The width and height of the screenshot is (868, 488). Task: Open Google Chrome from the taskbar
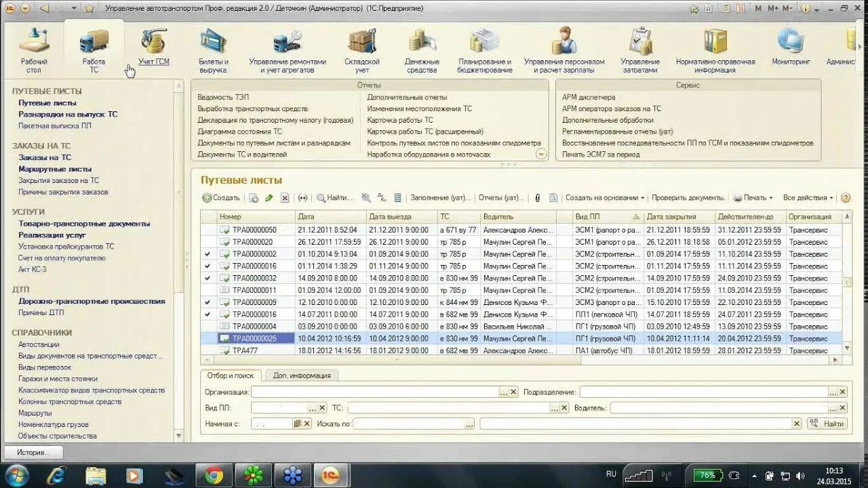coord(214,475)
